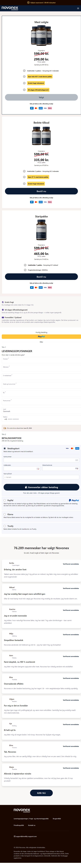Screen dimensions: 81x868
Task: Click the PayPal logo in PayPal payment option
Action: 74,500
